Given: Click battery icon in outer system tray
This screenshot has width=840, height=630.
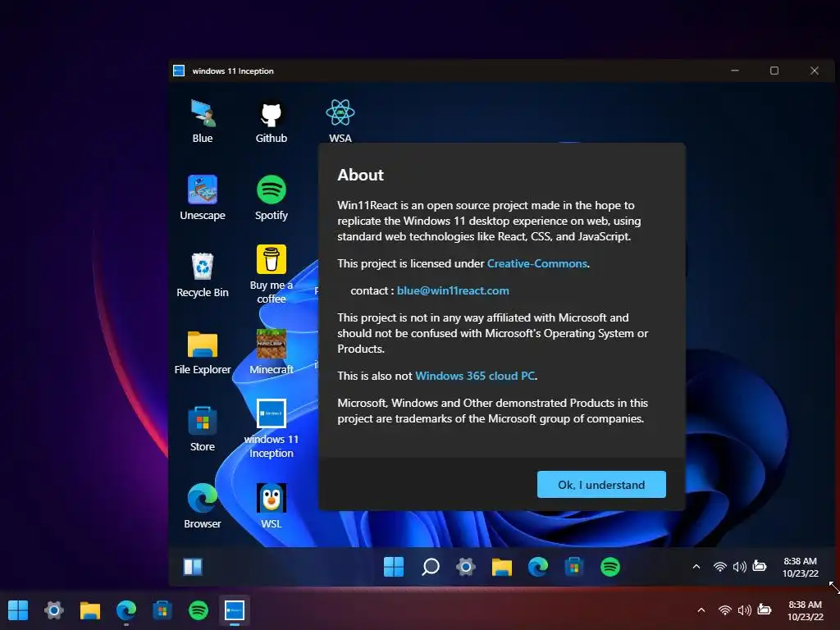Looking at the screenshot, I should pyautogui.click(x=765, y=609).
